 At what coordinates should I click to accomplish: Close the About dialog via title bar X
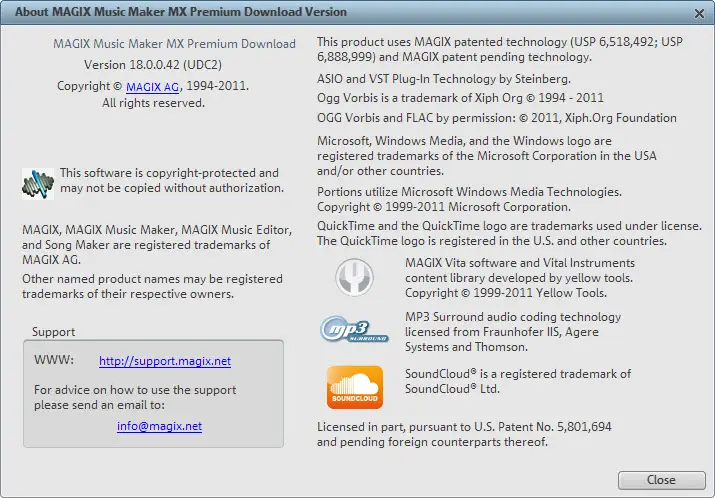[699, 13]
